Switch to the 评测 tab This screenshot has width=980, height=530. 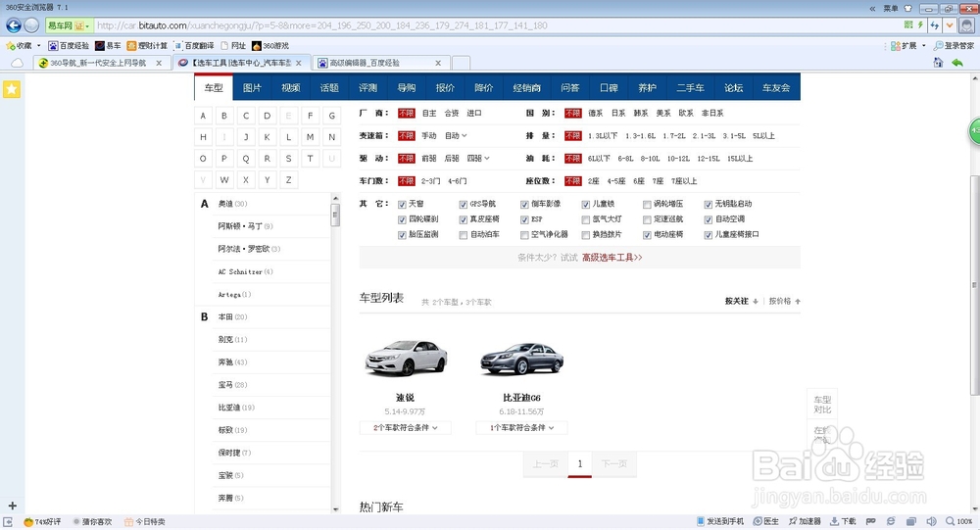point(367,87)
